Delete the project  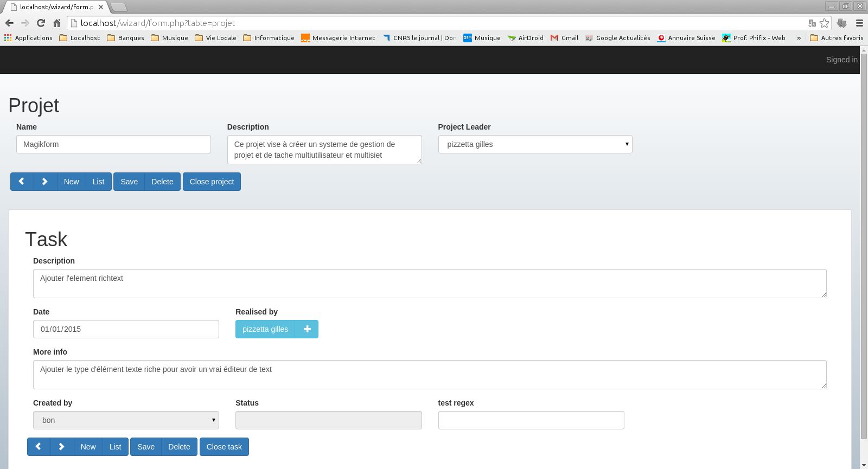click(162, 182)
